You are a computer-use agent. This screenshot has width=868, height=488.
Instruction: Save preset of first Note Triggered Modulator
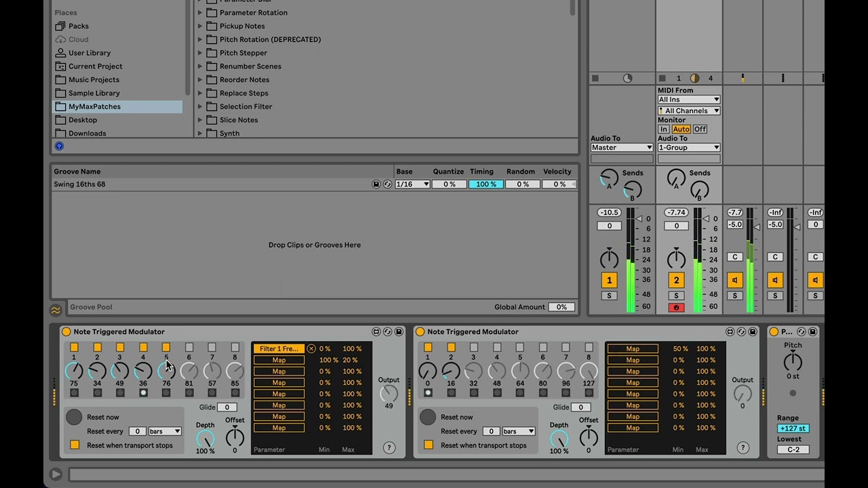399,331
